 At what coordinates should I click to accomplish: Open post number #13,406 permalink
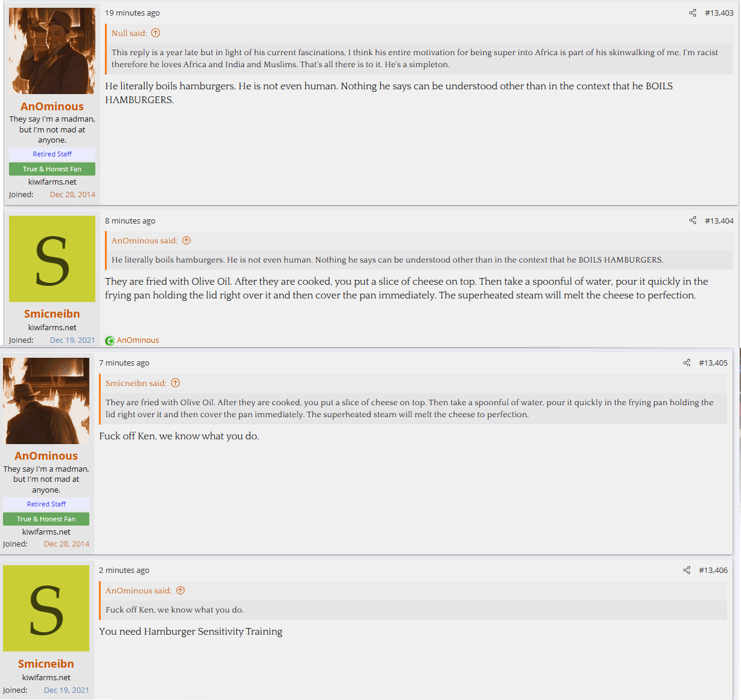(x=713, y=570)
